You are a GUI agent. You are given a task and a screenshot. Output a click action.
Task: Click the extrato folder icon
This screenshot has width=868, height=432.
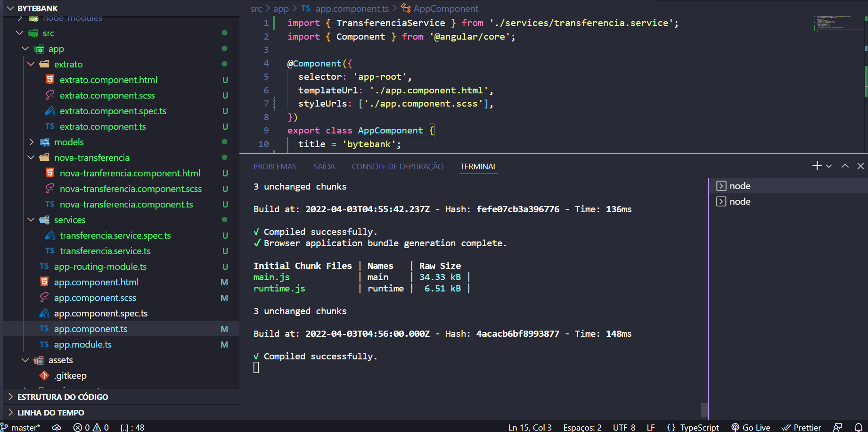[44, 64]
